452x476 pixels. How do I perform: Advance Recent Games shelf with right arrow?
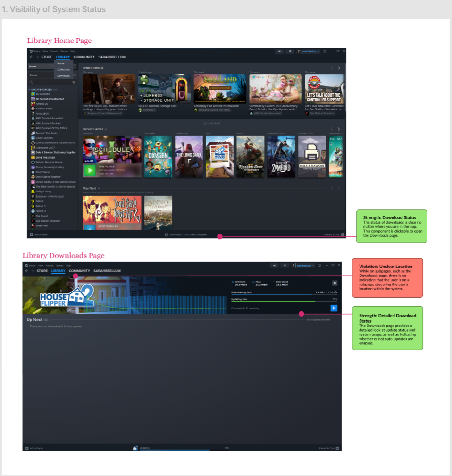click(339, 129)
